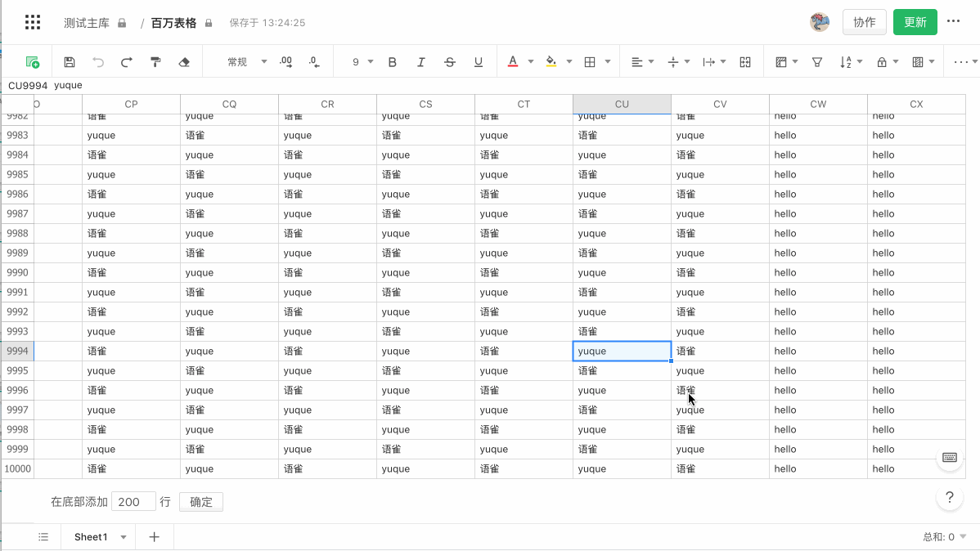Screen dimensions: 980x551
Task: Click the merge cells icon
Action: 745,61
